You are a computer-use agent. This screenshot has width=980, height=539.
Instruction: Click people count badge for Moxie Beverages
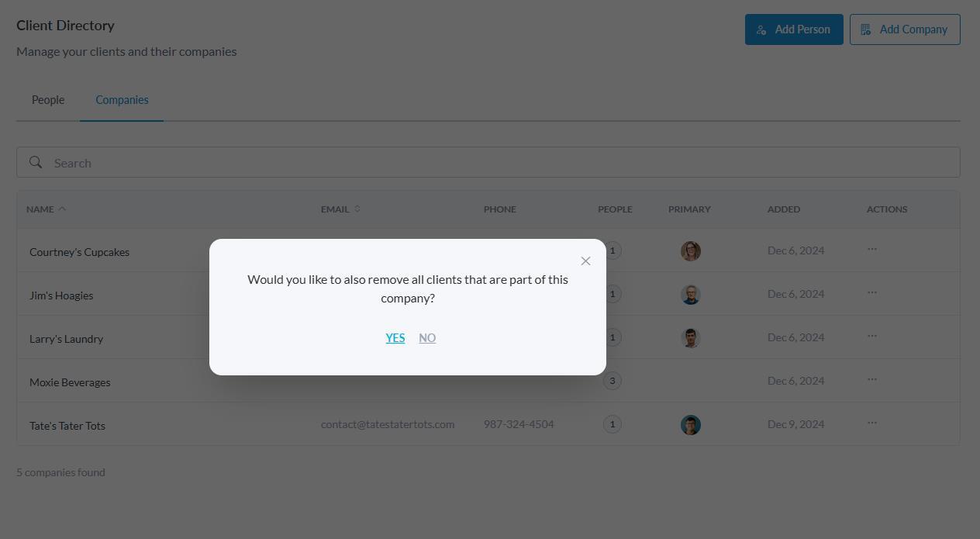[x=612, y=381]
